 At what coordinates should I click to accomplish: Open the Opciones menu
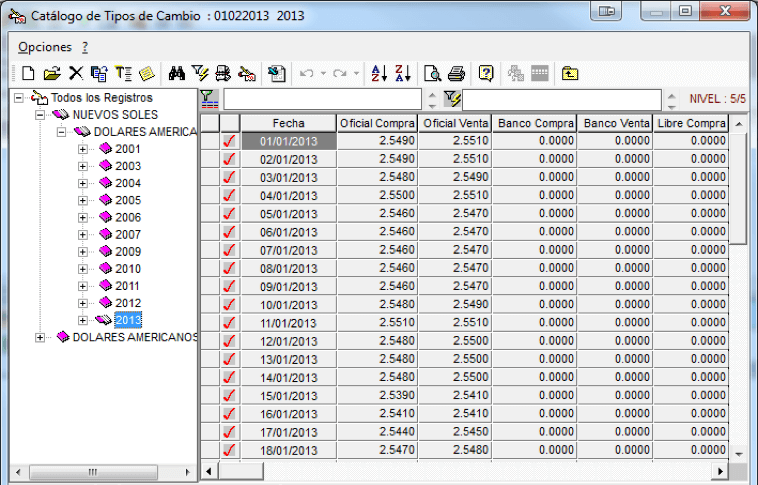point(45,47)
